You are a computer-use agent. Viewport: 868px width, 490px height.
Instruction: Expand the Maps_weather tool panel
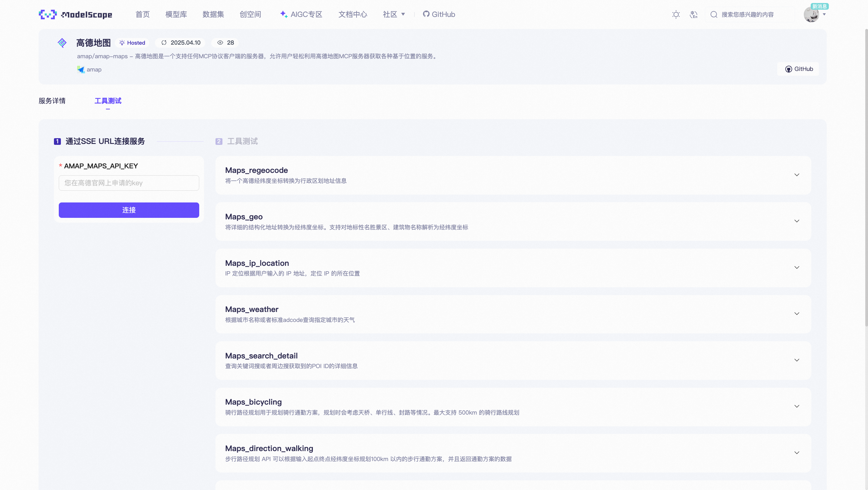[x=797, y=314]
